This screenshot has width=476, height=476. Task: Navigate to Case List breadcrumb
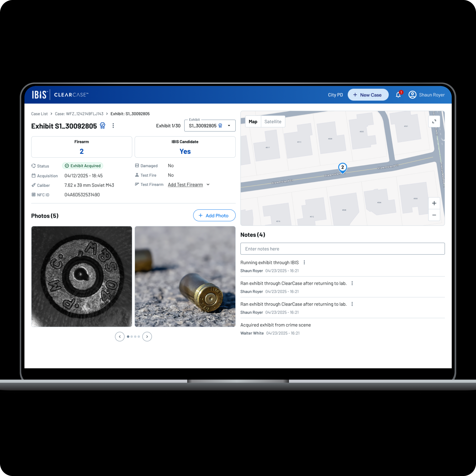39,114
